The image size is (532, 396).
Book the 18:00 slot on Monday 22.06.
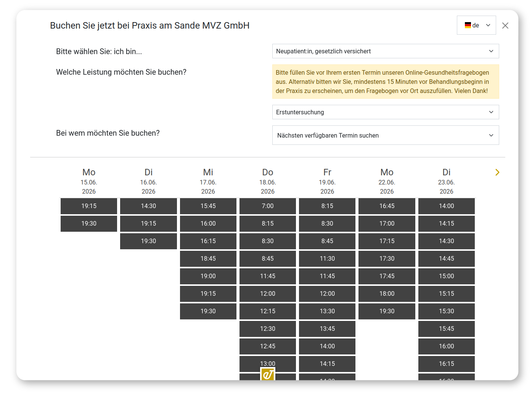click(x=387, y=294)
